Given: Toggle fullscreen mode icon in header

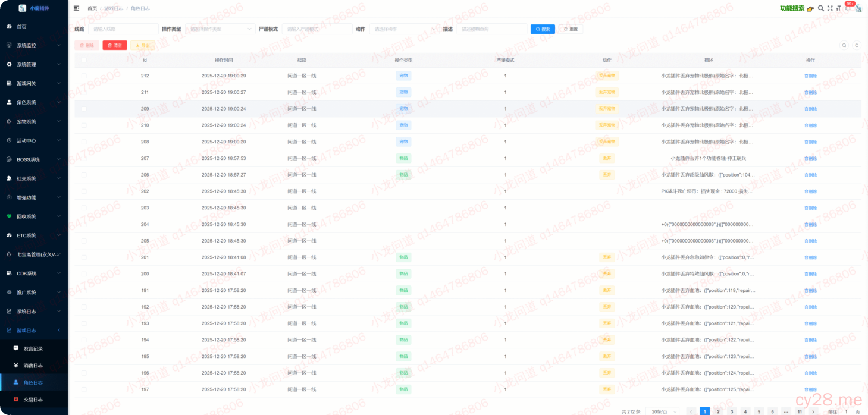Looking at the screenshot, I should point(830,8).
